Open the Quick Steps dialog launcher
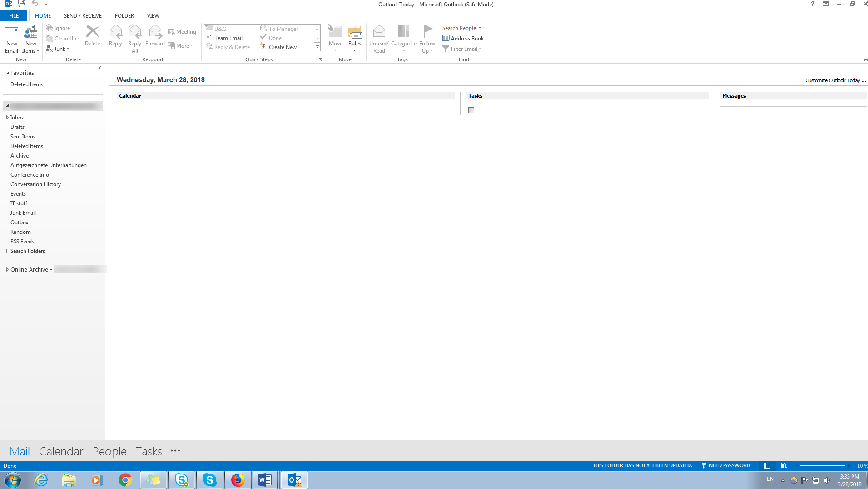 tap(320, 60)
